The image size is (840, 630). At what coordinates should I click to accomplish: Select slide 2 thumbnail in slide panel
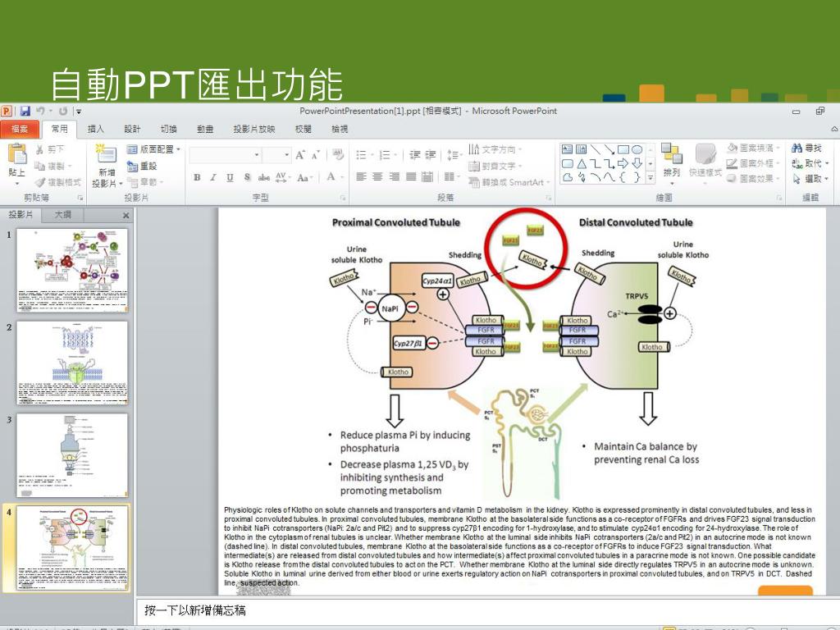(x=72, y=363)
